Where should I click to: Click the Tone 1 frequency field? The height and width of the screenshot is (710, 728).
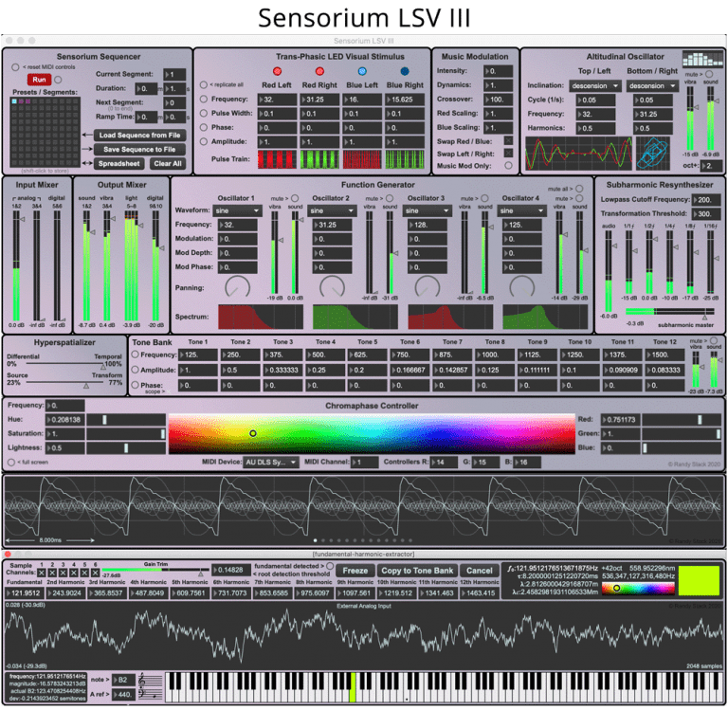tap(198, 355)
